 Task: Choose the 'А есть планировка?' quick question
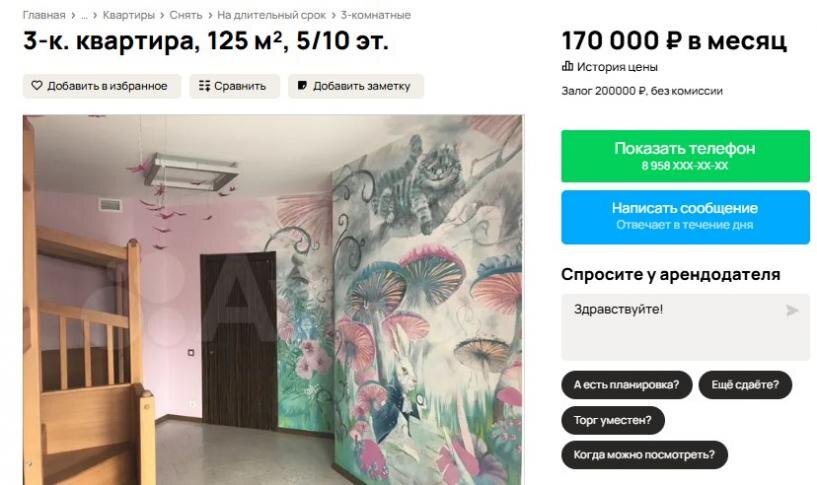coord(627,385)
